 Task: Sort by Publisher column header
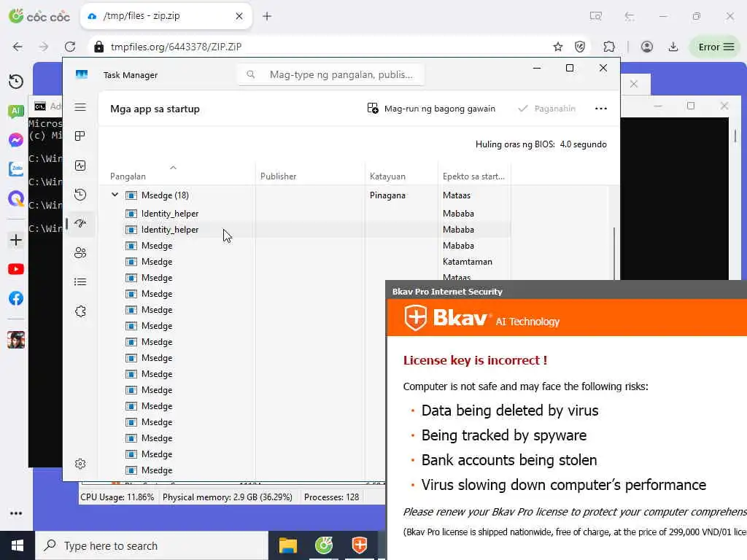pos(278,176)
